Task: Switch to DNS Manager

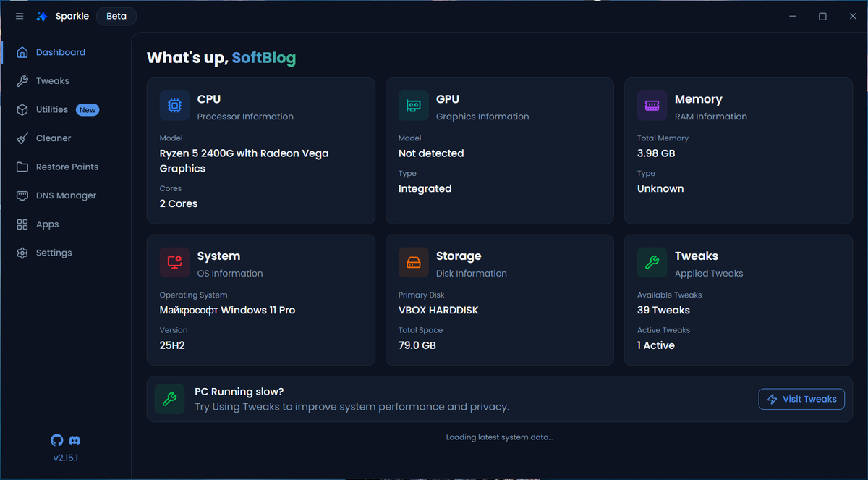Action: point(65,195)
